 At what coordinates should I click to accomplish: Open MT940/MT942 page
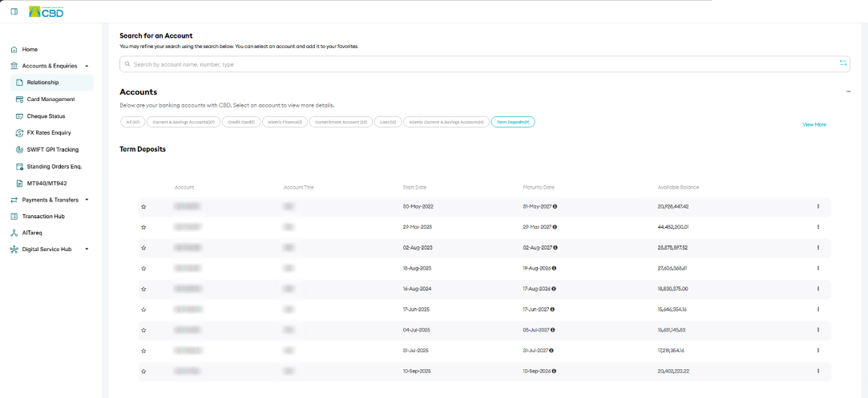[47, 183]
